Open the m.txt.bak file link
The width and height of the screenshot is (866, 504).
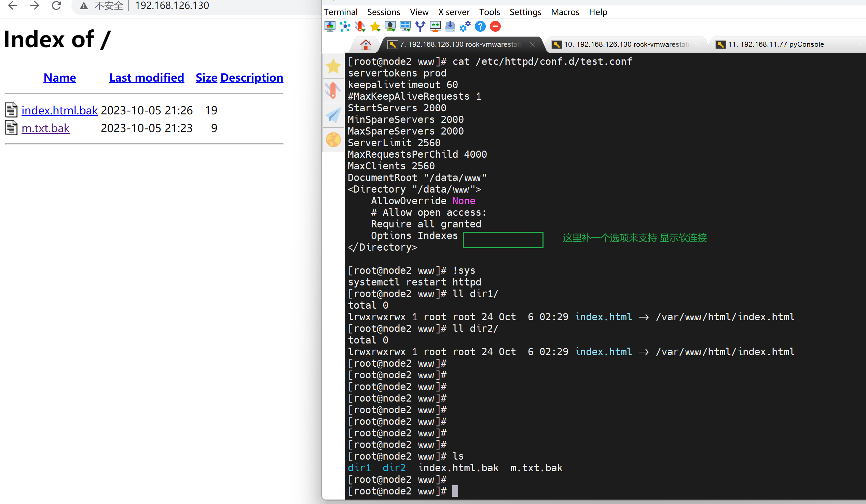click(45, 128)
